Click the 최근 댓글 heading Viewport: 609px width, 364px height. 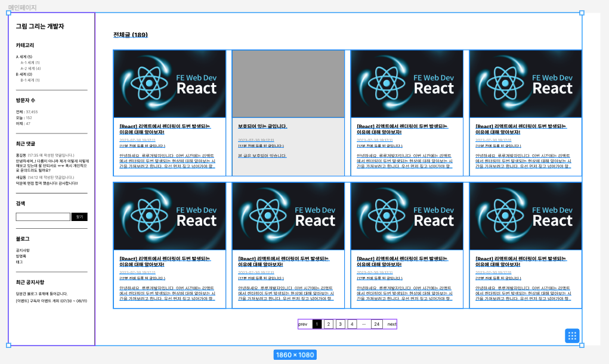click(x=26, y=144)
